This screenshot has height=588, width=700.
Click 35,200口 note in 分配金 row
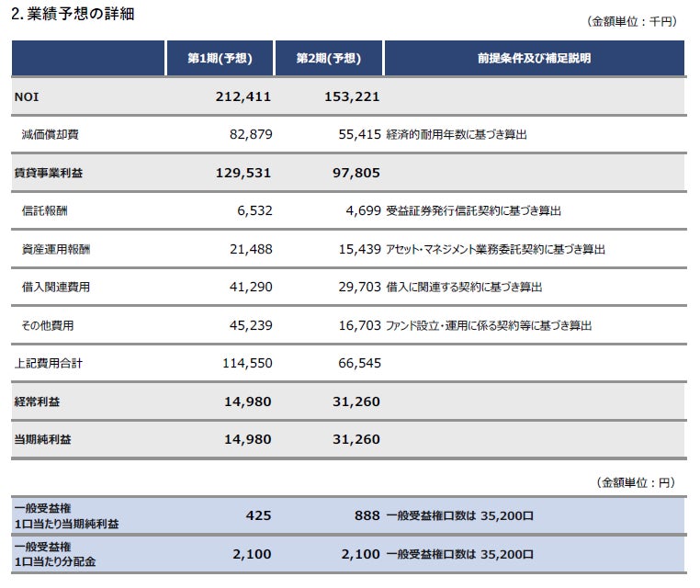[460, 555]
